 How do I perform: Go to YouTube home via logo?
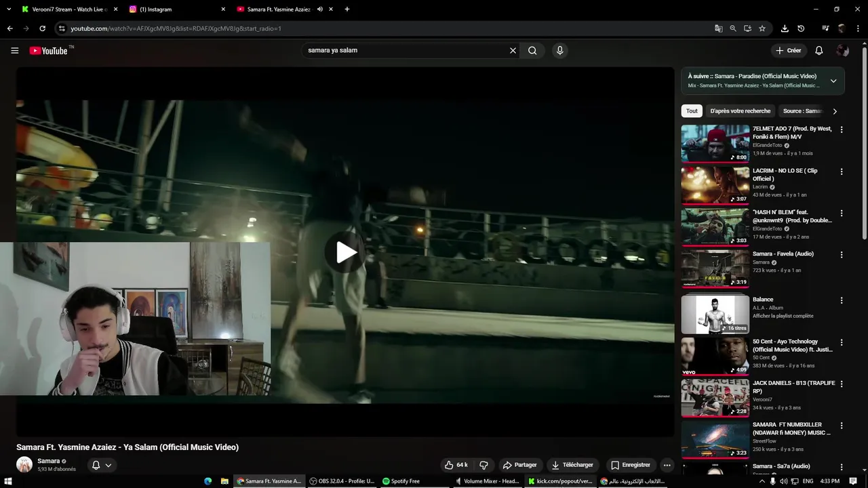[x=48, y=51]
